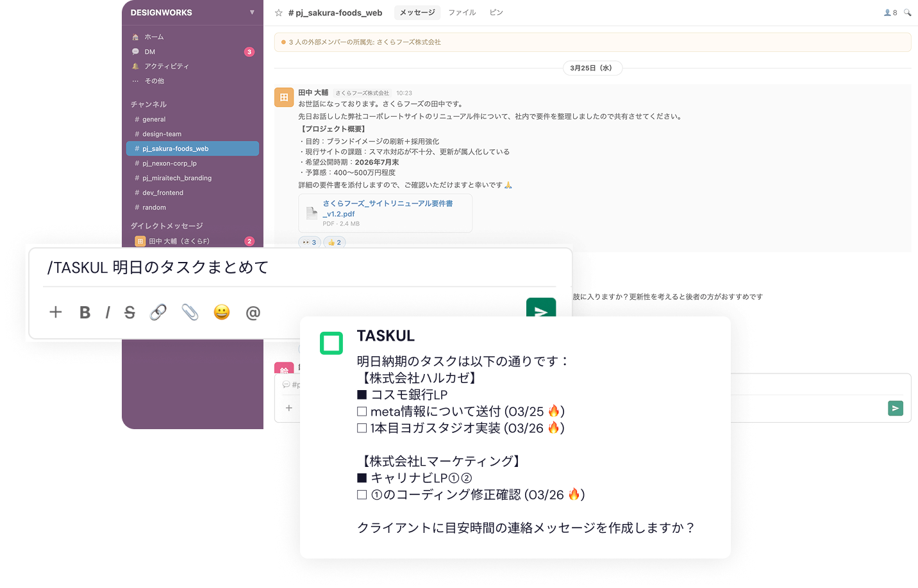Send the /TASKUL command with the green button
Viewport: 918px width, 588px height.
tap(541, 309)
